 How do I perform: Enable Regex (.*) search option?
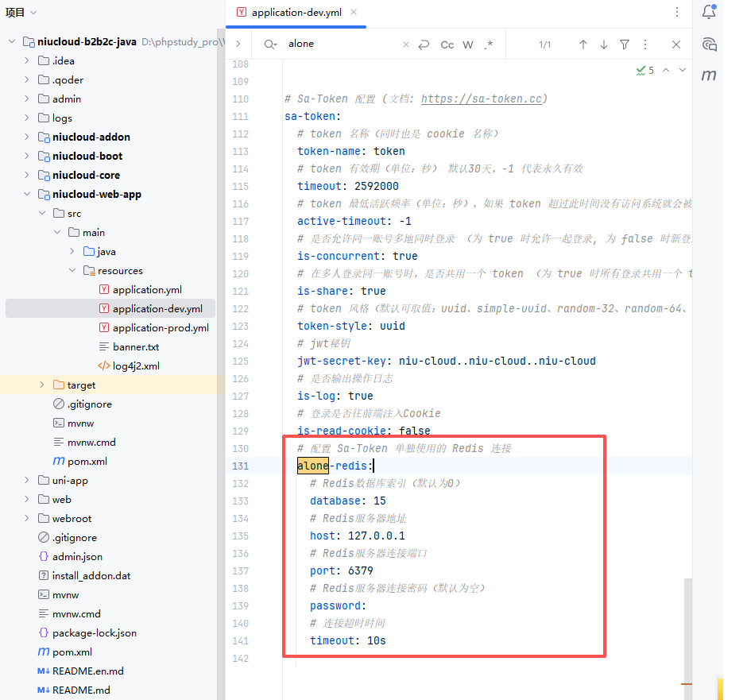point(489,44)
